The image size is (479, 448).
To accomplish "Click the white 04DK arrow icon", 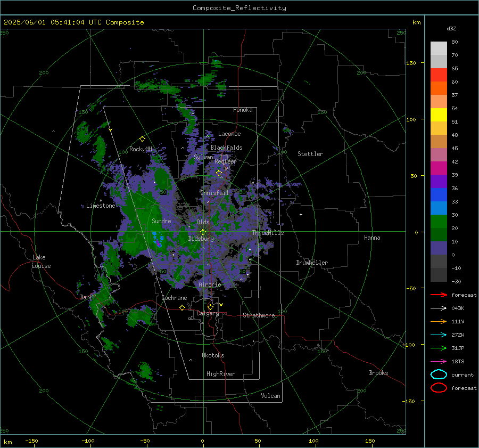I will click(439, 308).
